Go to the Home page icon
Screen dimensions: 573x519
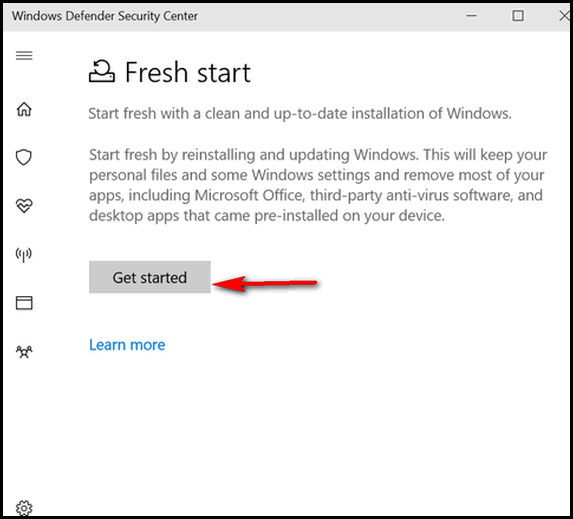tap(24, 109)
